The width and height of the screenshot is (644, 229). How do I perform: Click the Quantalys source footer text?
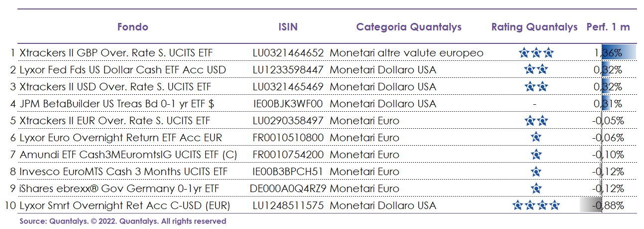tap(123, 221)
